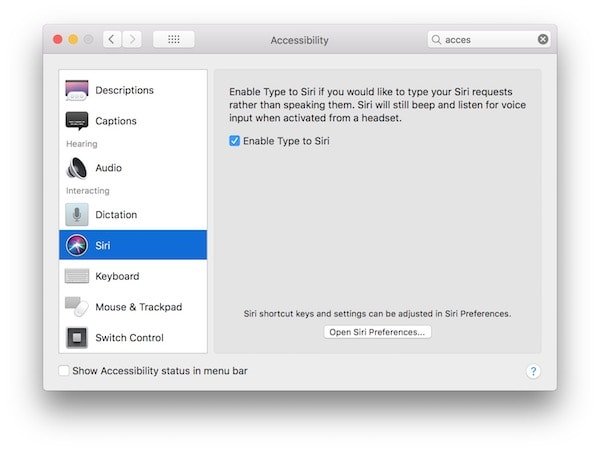Open Siri Preferences button
Screen dimensions: 600x452
click(377, 332)
